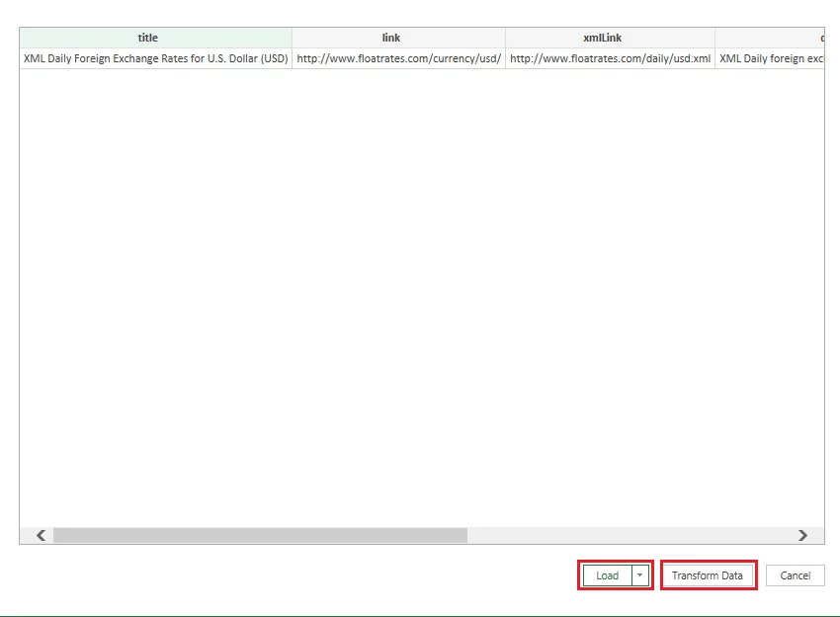Select the title column header

click(x=146, y=38)
